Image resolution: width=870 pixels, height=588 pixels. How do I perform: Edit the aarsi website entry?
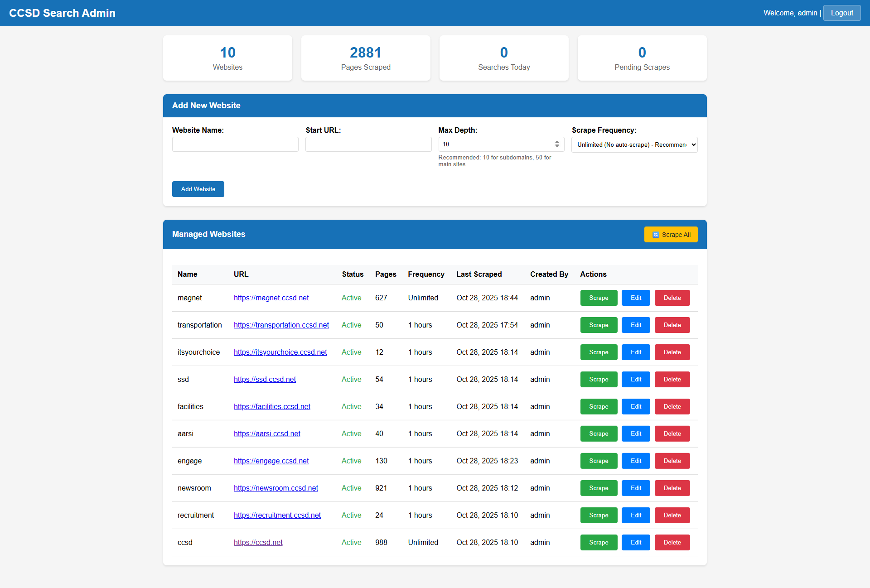click(636, 434)
